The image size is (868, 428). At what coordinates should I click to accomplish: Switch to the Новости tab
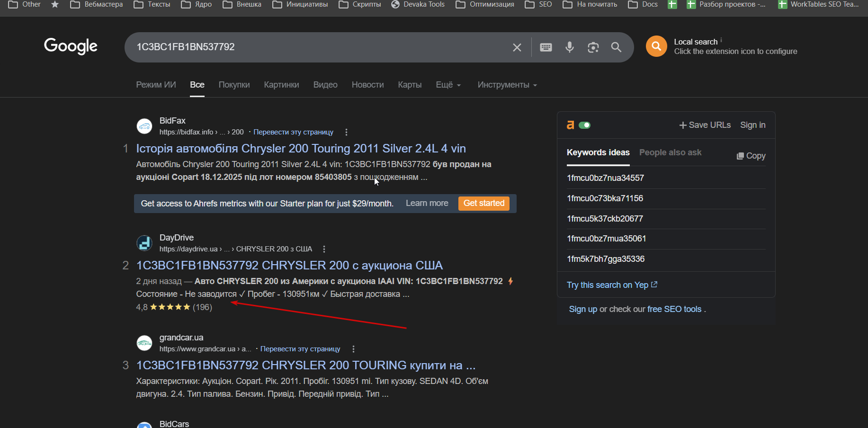coord(367,85)
